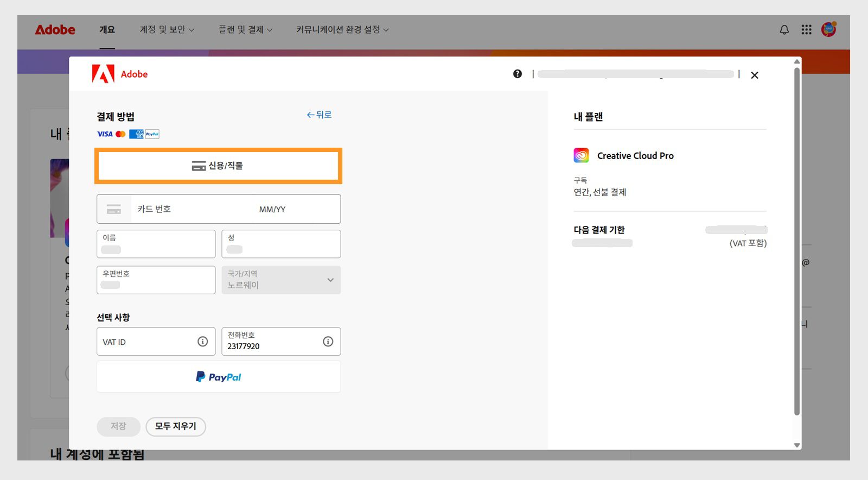Expand the 커뮤니케이션 환경 설정 menu
Image resolution: width=868 pixels, height=480 pixels.
(342, 29)
